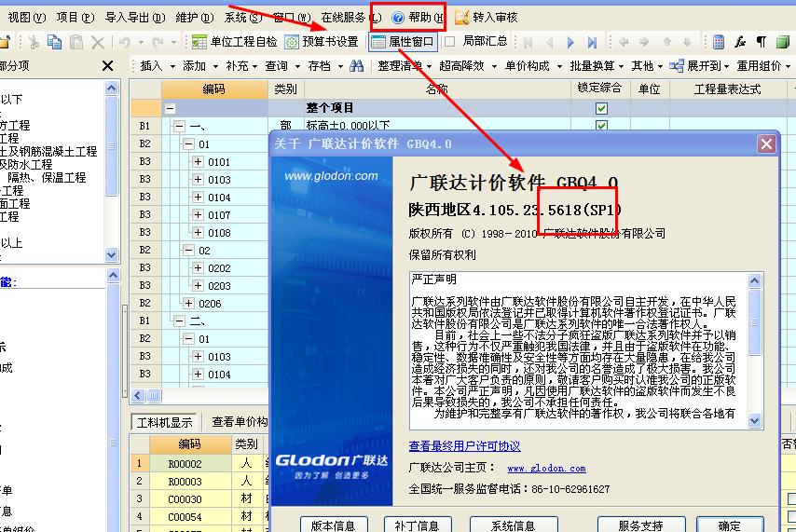Open the 查看最终用户许可协议 link

[464, 446]
